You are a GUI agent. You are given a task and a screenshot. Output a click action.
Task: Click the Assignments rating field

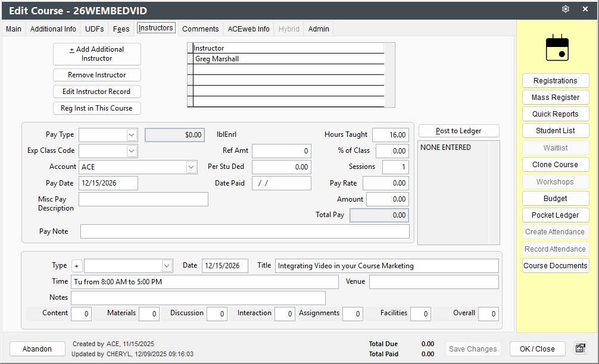(x=352, y=313)
